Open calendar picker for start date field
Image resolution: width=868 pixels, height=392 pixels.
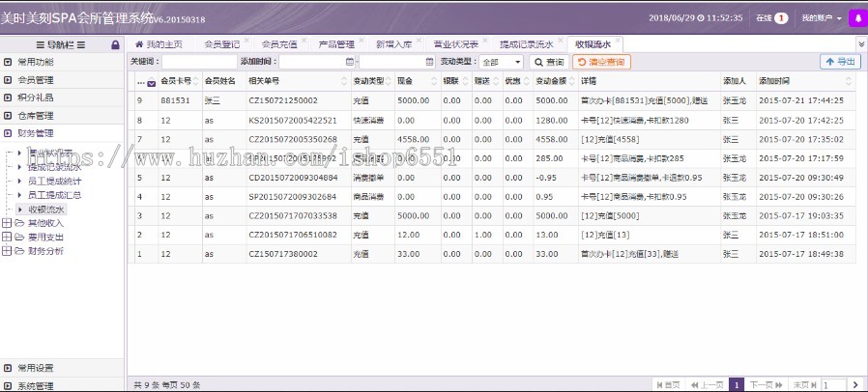[349, 62]
